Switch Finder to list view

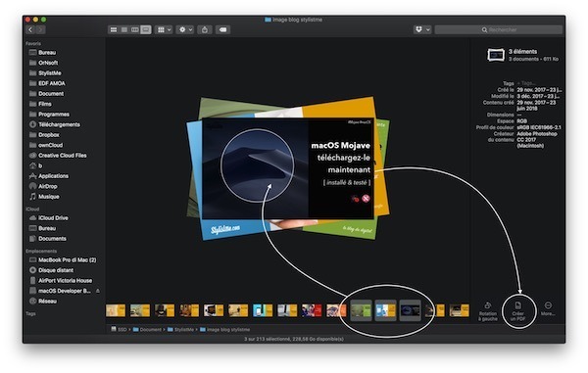click(124, 29)
